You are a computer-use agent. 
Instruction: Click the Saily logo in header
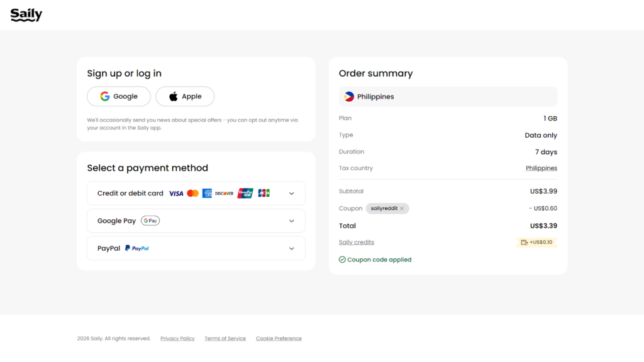point(26,15)
